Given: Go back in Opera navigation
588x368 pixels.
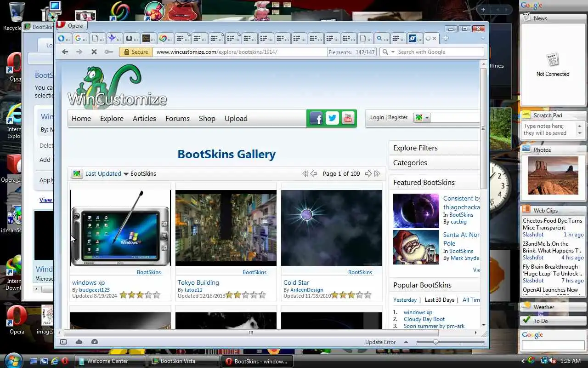Looking at the screenshot, I should 65,52.
